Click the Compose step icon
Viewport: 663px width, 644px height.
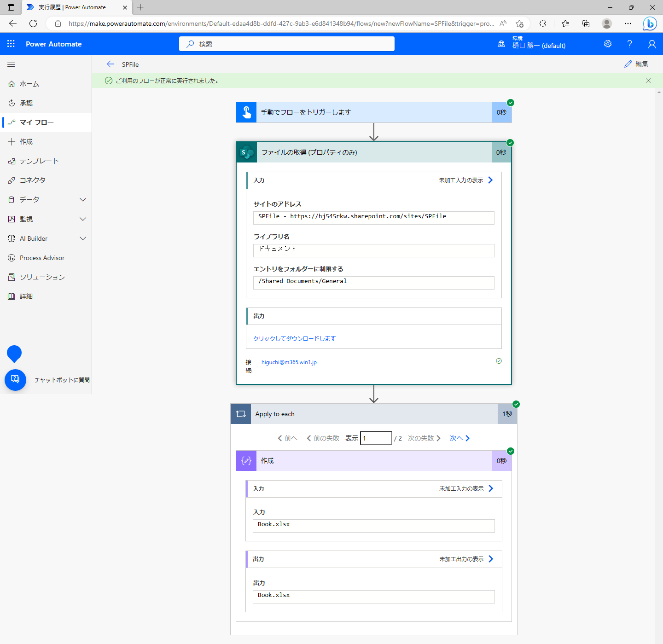coord(246,461)
